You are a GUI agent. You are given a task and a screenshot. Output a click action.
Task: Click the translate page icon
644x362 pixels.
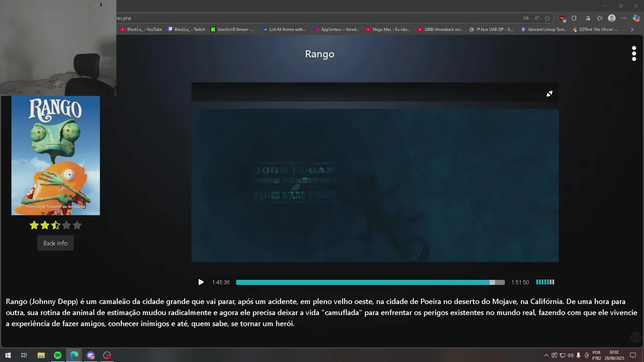coord(526,18)
